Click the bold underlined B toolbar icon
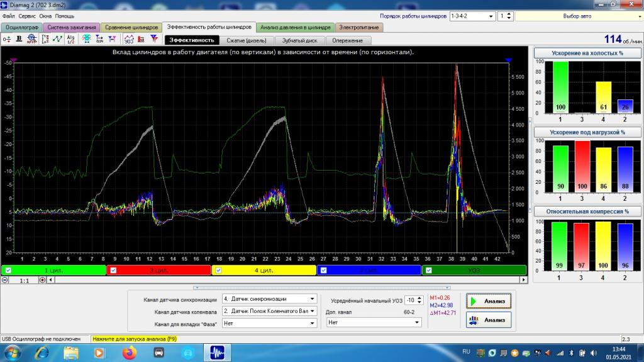Viewport: 644px width, 362px height. 19,39
